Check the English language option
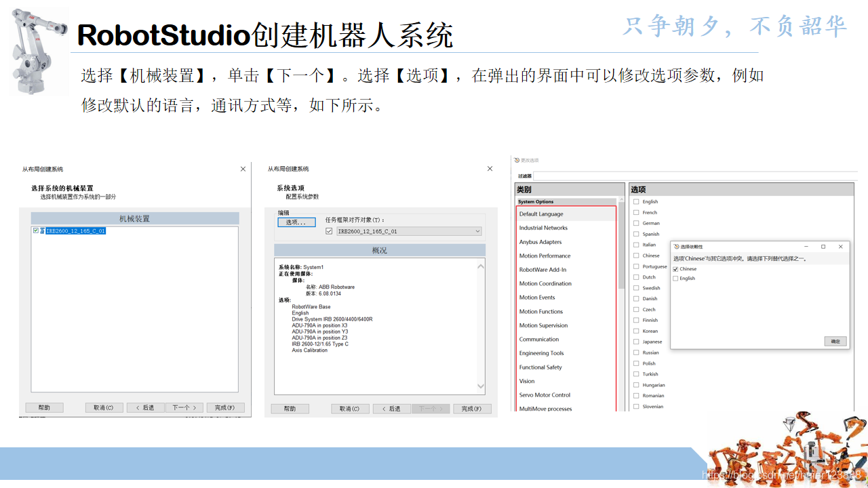Viewport: 868px width, 488px height. point(636,201)
